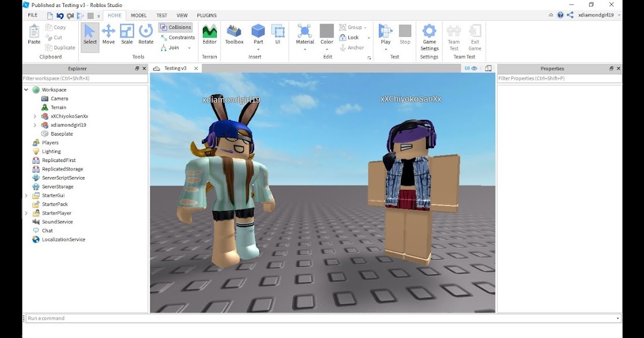Click the Cut scissors button
Image resolution: width=644 pixels, height=338 pixels.
54,38
